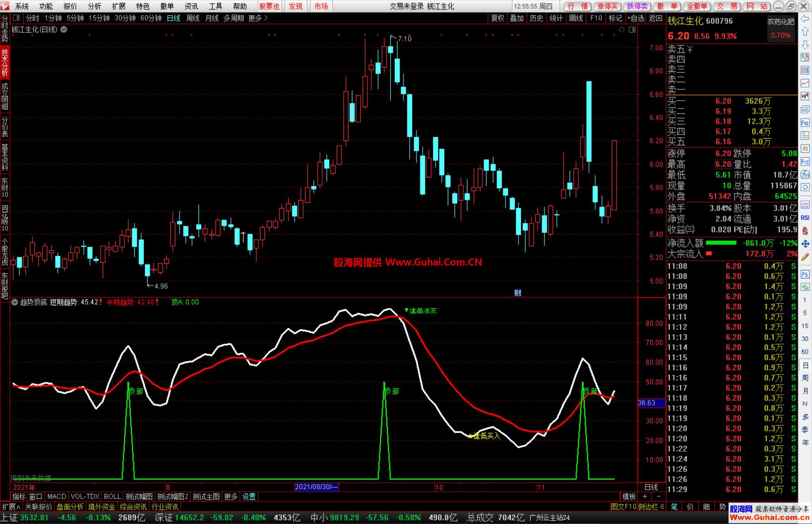Select the 15 minute period in right toolbar

point(805,326)
